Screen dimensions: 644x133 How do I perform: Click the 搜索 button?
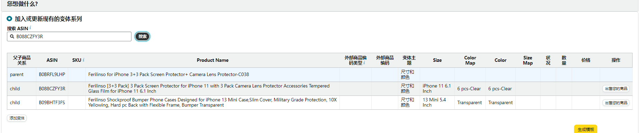143,36
